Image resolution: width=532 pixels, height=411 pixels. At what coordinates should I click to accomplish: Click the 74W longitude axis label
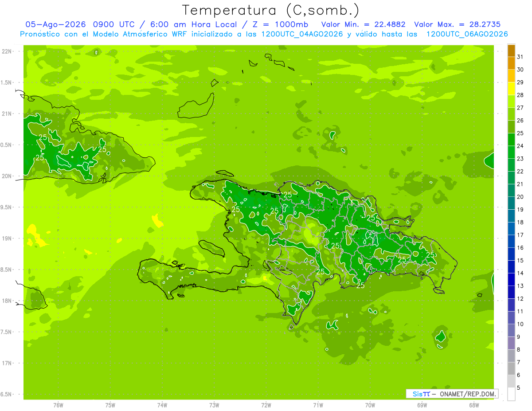click(x=162, y=405)
